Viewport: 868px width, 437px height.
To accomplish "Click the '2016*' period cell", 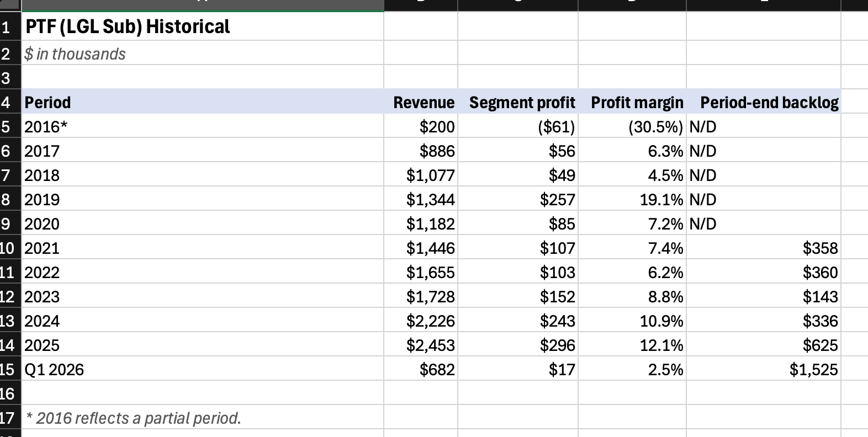I will pos(203,126).
